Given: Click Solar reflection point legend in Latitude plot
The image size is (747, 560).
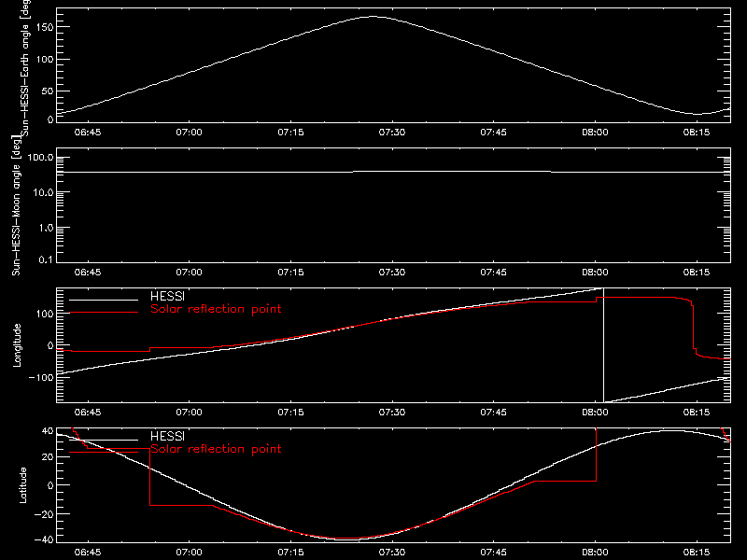Looking at the screenshot, I should click(216, 449).
